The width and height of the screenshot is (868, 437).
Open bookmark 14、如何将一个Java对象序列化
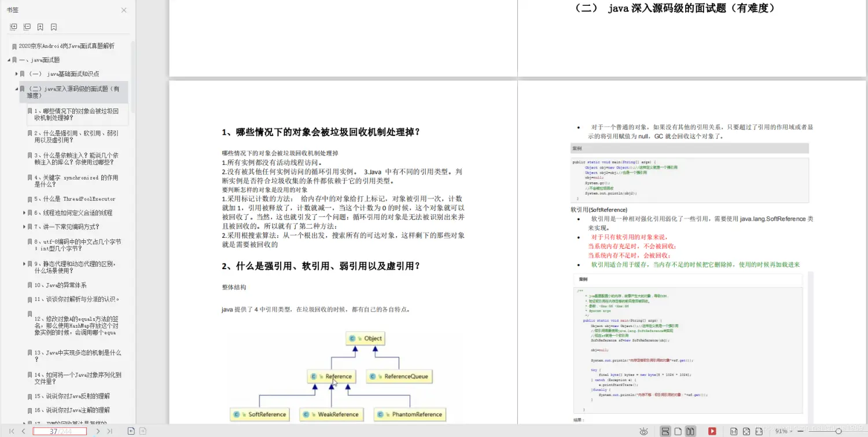pos(78,378)
